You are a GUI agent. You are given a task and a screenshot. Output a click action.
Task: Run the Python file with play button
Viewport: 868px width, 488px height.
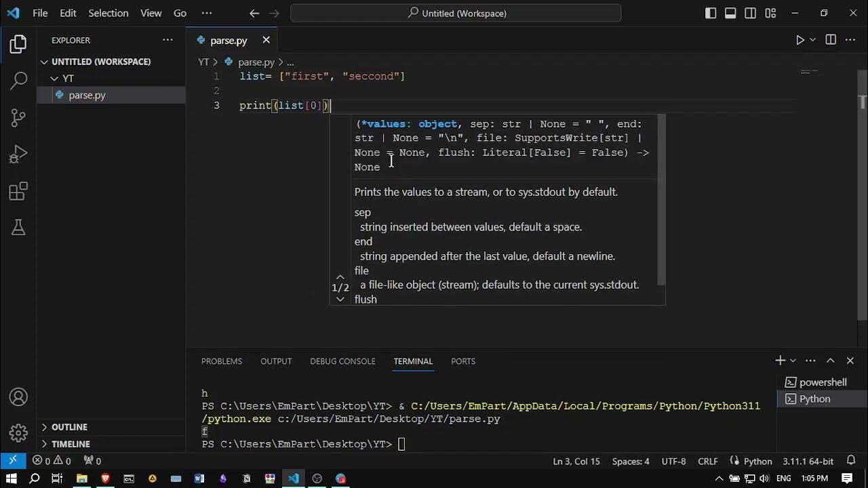point(800,40)
